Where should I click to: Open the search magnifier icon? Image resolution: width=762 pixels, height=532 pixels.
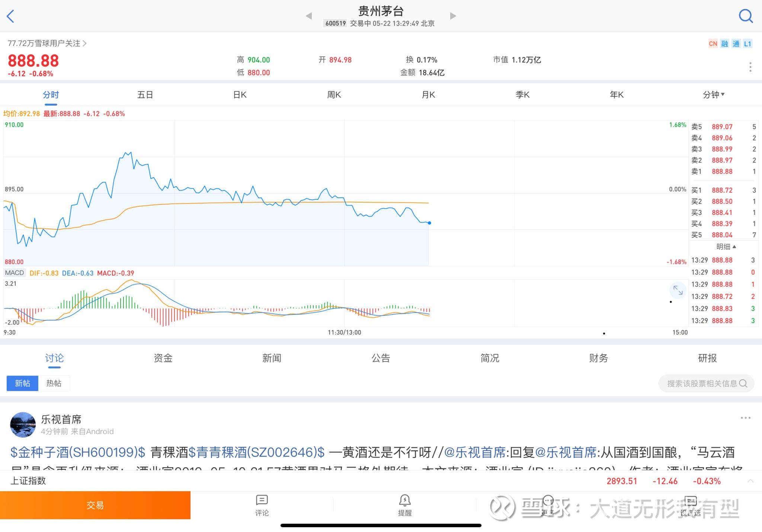(x=746, y=16)
